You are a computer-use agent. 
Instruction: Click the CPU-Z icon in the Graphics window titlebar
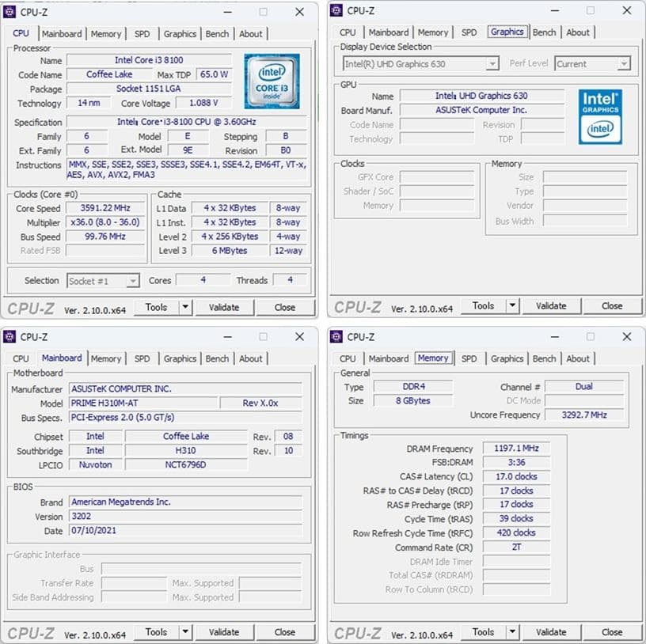338,11
